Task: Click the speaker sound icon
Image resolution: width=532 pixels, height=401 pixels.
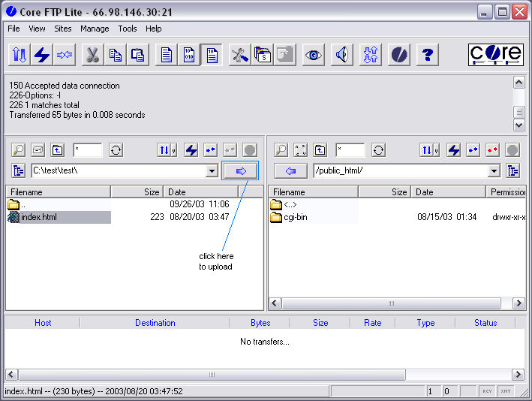Action: 341,56
